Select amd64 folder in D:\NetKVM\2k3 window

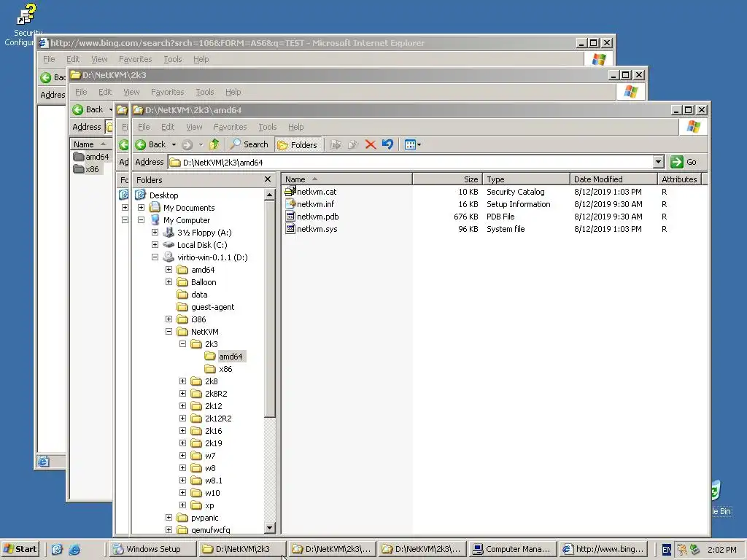coord(91,157)
